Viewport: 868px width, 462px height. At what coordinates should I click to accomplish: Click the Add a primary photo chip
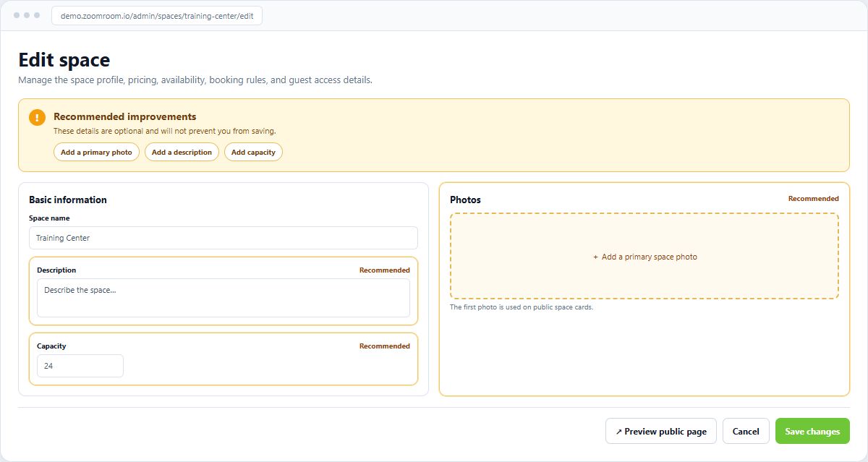pyautogui.click(x=96, y=152)
